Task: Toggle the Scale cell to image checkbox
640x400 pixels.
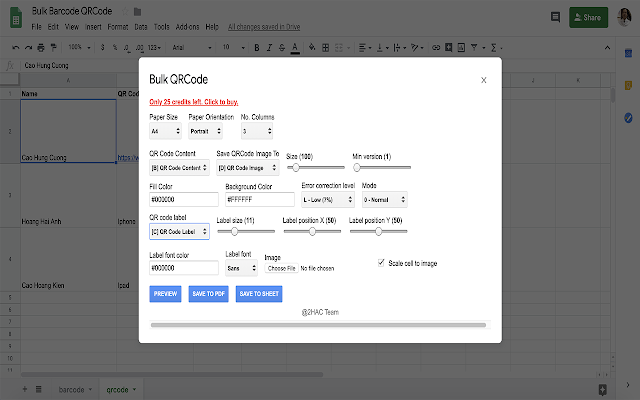Action: 381,262
